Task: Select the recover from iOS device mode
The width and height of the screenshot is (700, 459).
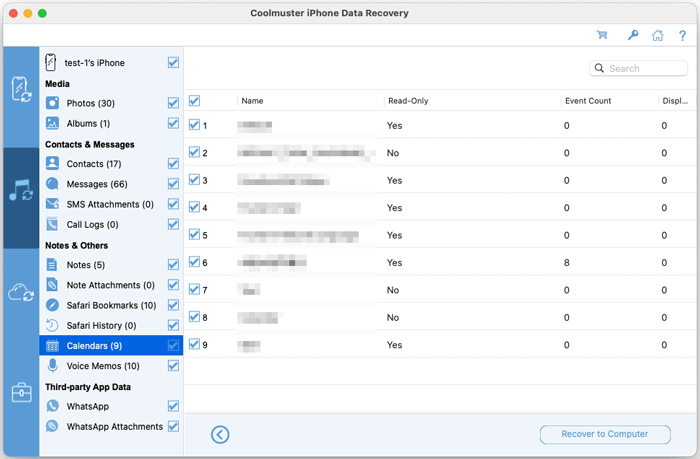Action: 20,89
